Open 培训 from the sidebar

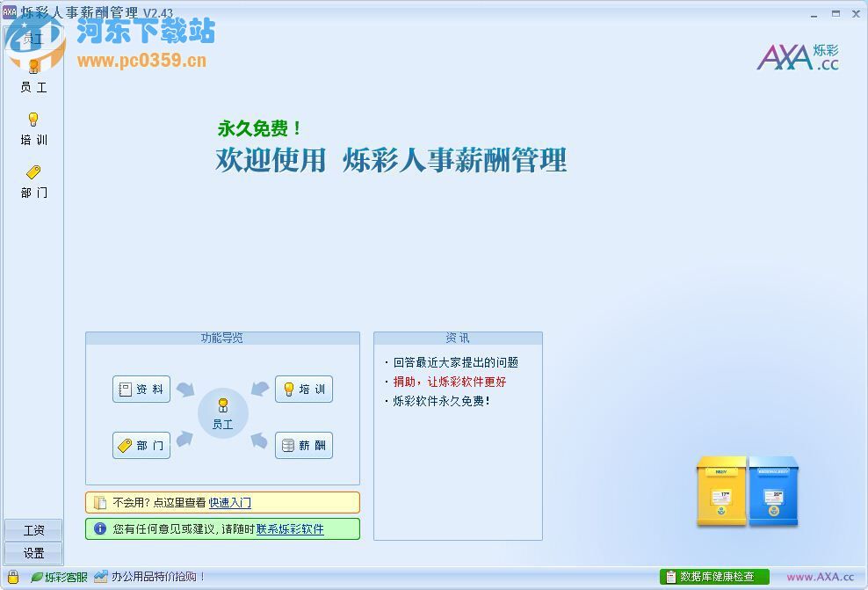33,128
